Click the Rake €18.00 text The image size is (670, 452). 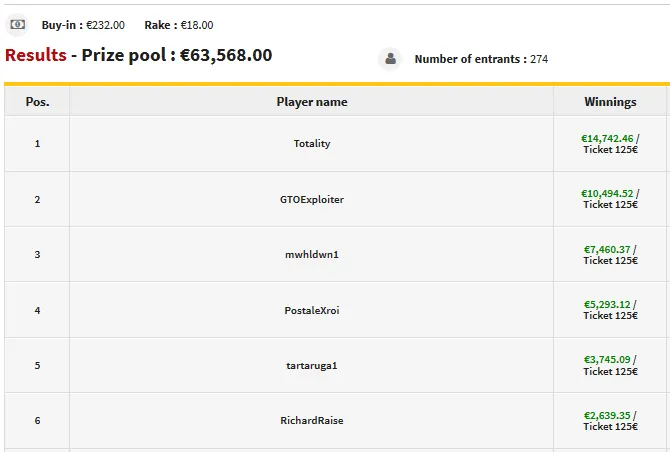click(x=179, y=25)
